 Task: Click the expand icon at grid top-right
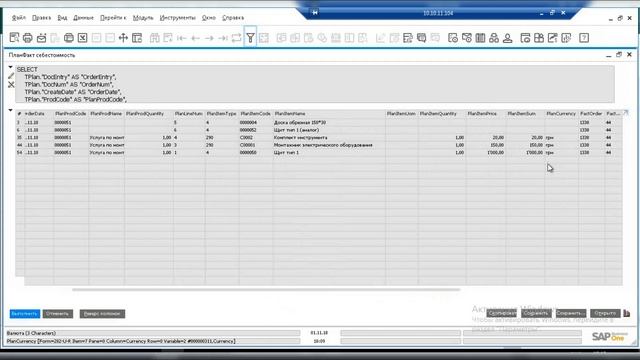626,113
